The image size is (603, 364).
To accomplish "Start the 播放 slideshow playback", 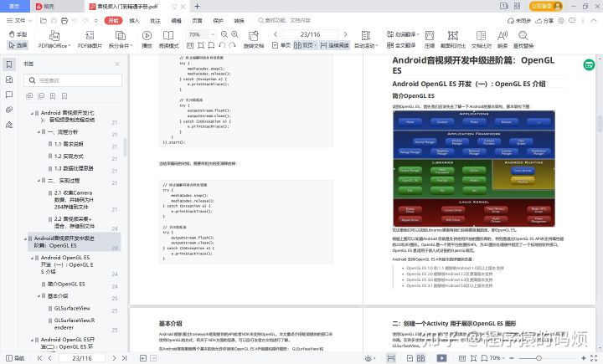I will tap(147, 39).
